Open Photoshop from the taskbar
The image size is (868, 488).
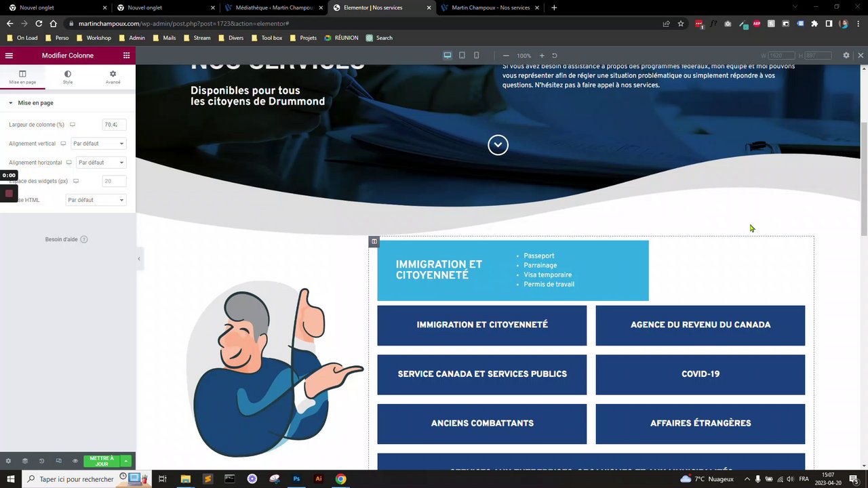[x=296, y=479]
